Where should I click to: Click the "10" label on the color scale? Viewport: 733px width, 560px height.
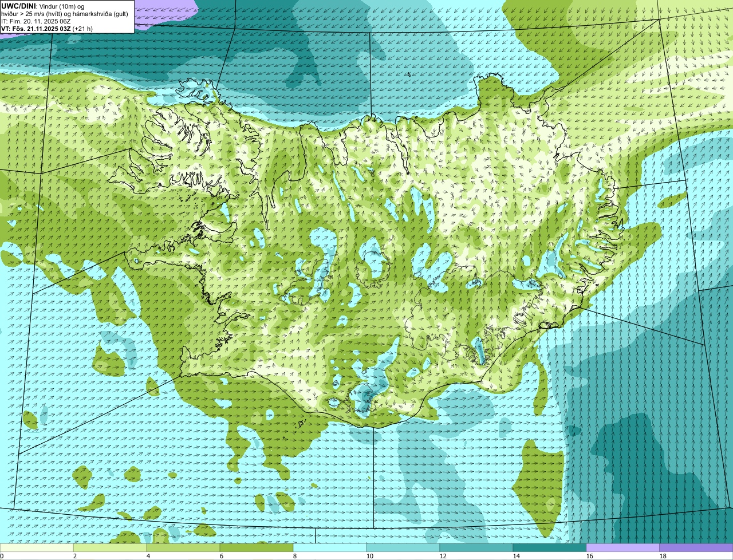pyautogui.click(x=370, y=556)
